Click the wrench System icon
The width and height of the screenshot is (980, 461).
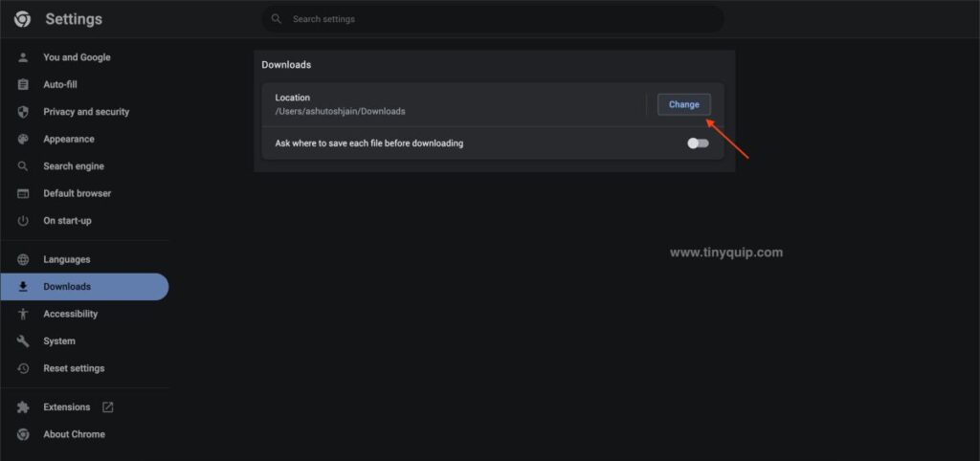pyautogui.click(x=23, y=341)
